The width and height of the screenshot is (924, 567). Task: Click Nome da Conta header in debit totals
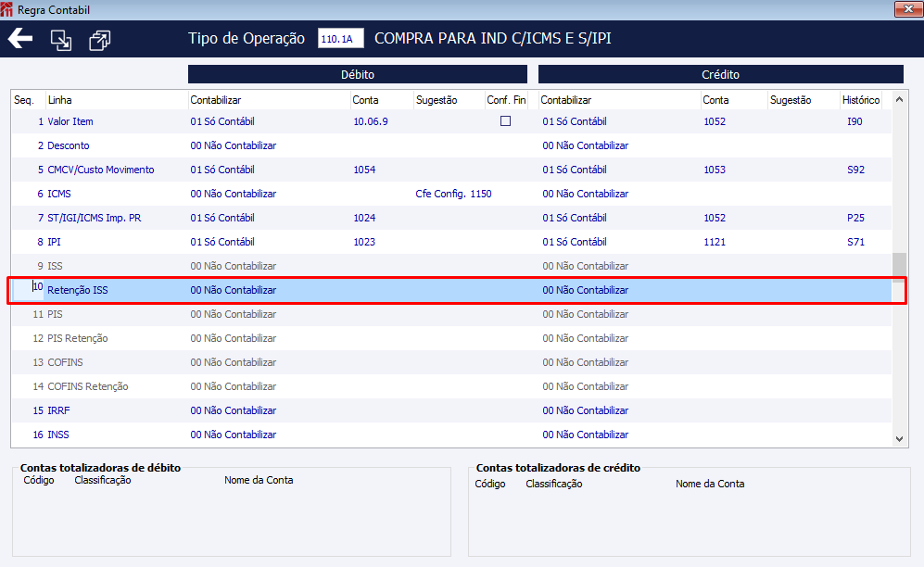click(259, 480)
